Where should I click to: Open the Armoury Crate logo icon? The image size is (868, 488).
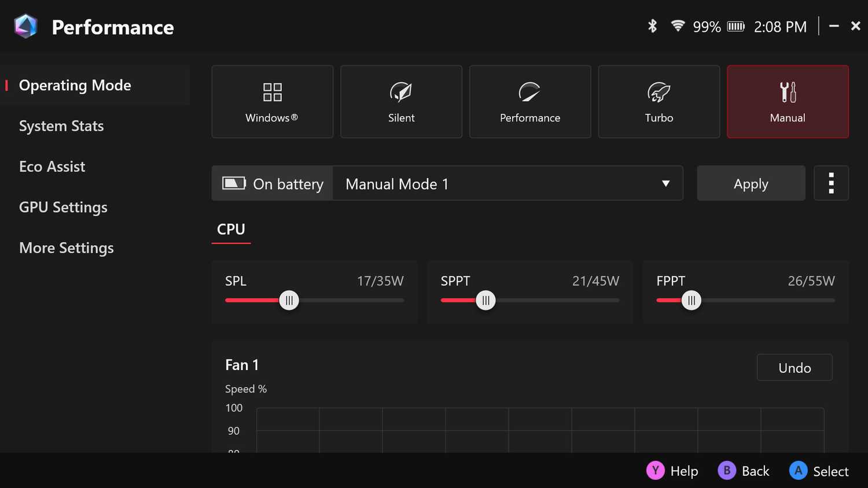[x=25, y=25]
